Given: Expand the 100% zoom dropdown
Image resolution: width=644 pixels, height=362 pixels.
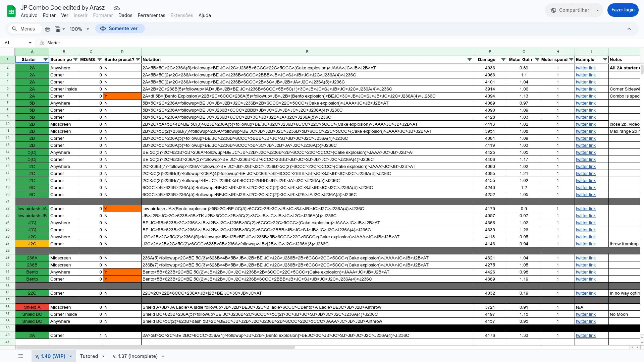Looking at the screenshot, I should [88, 29].
